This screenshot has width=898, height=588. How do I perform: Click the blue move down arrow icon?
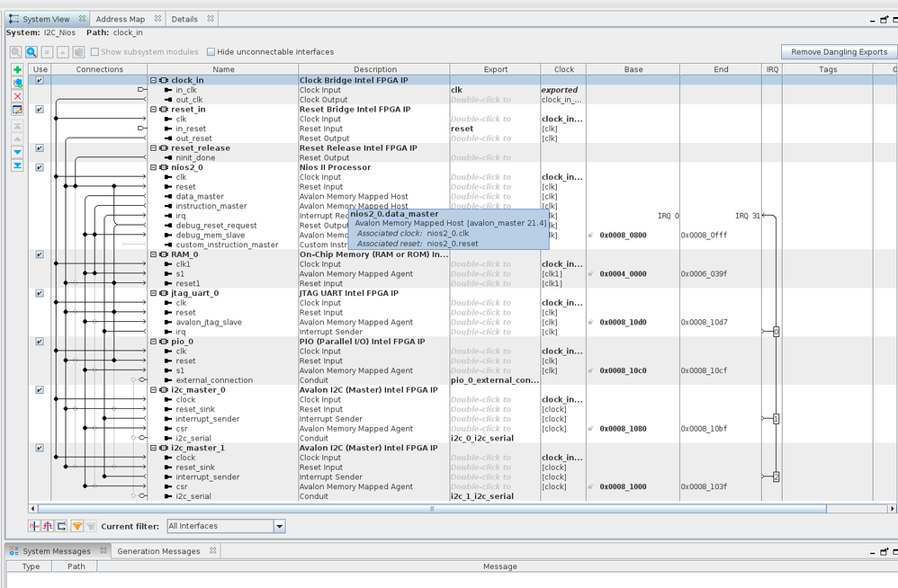tap(17, 152)
